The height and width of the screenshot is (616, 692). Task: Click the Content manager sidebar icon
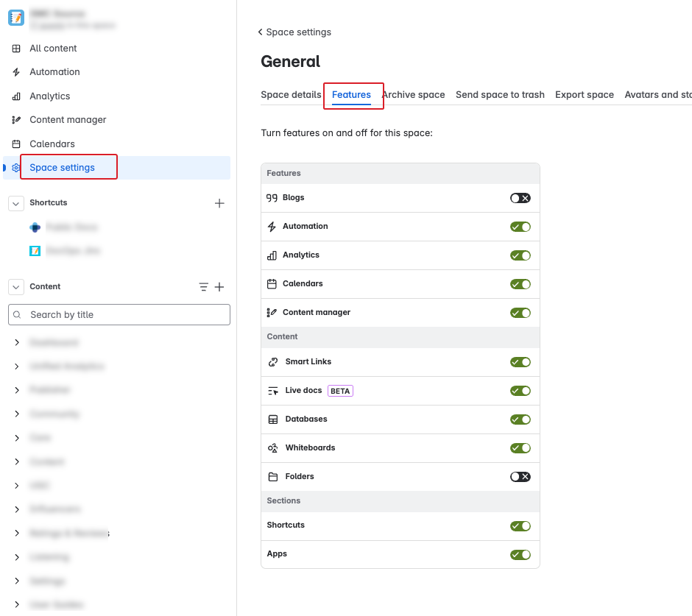pos(16,120)
